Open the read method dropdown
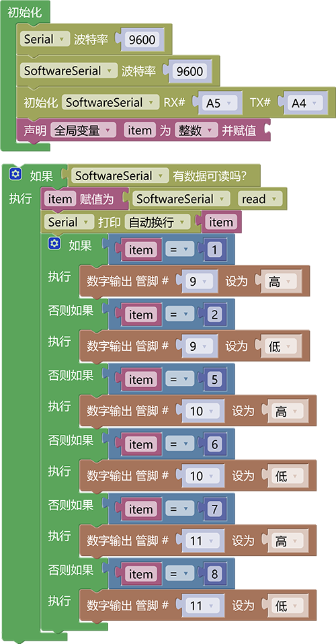The width and height of the screenshot is (336, 644). (260, 199)
